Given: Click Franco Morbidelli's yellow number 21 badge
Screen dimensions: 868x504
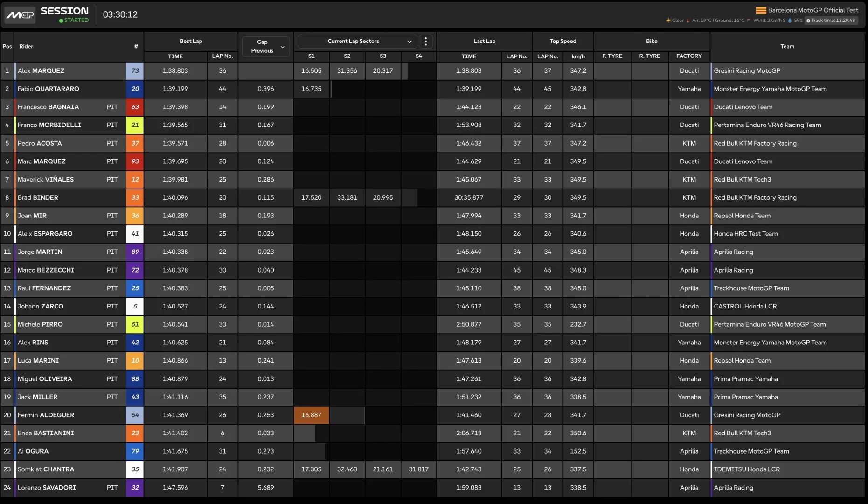Looking at the screenshot, I should (135, 125).
